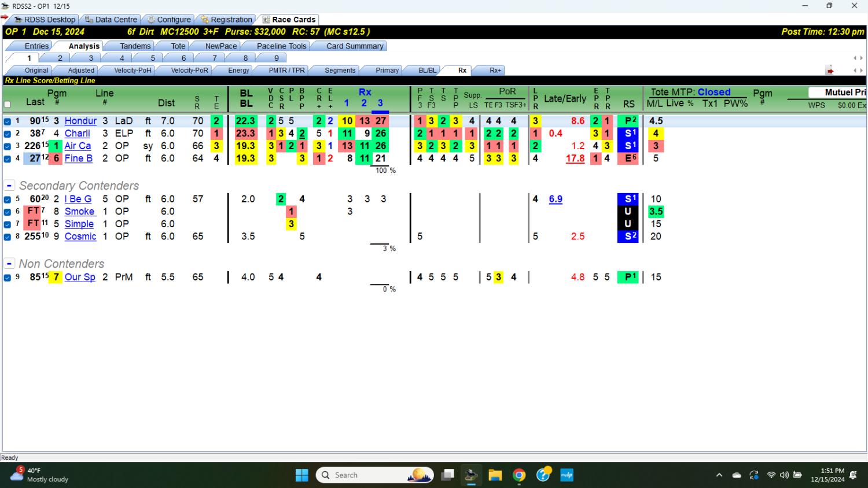Select the Tandems analysis tab
868x488 pixels.
pyautogui.click(x=135, y=46)
